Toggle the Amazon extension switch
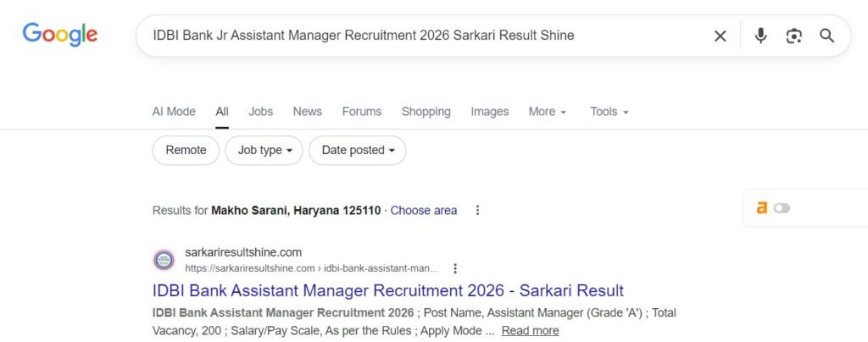Image resolution: width=868 pixels, height=342 pixels. 781,208
